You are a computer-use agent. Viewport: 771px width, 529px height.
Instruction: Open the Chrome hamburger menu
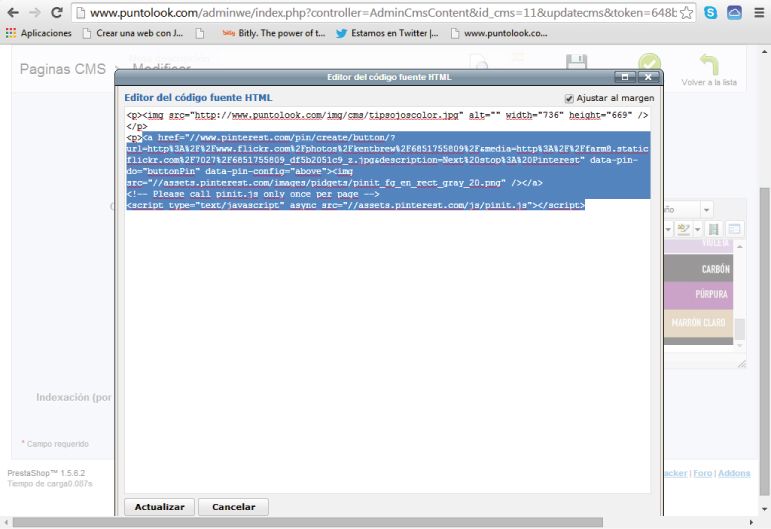(759, 13)
